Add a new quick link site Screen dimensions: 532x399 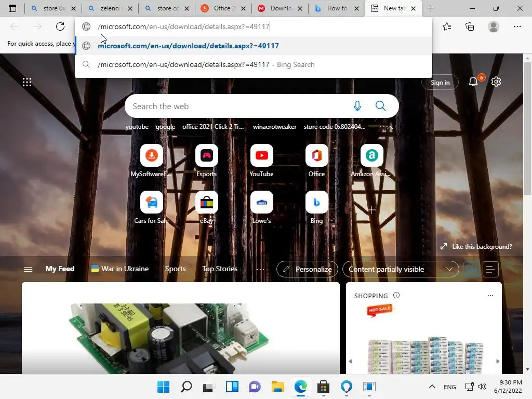point(371,210)
